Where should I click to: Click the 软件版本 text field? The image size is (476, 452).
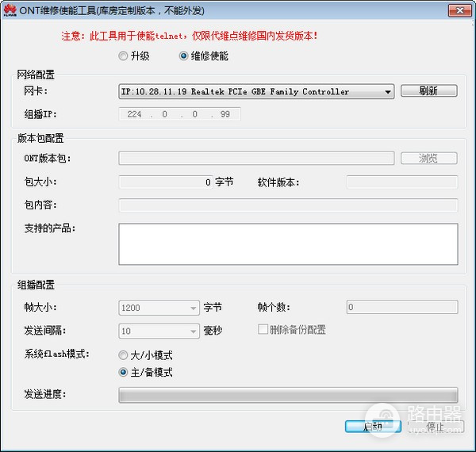pos(402,182)
